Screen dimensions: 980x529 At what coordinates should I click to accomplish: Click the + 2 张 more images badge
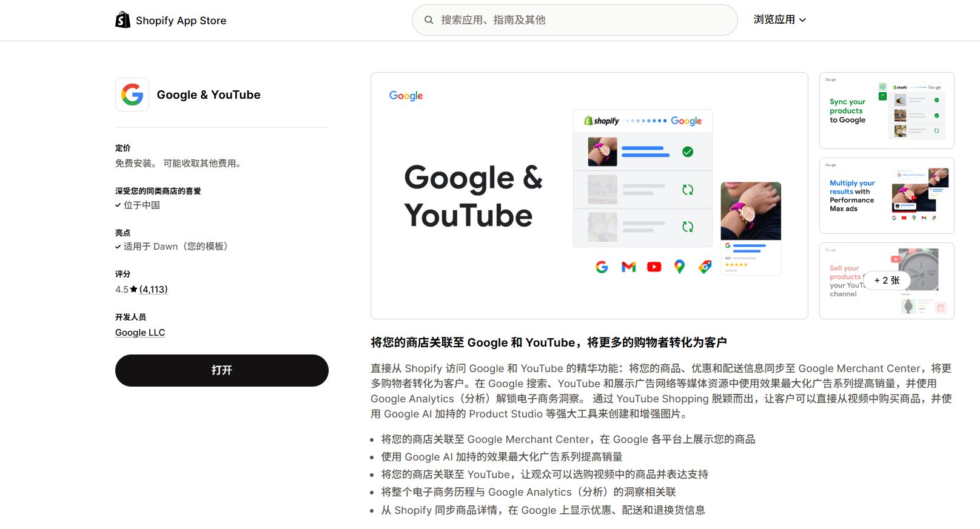point(887,280)
